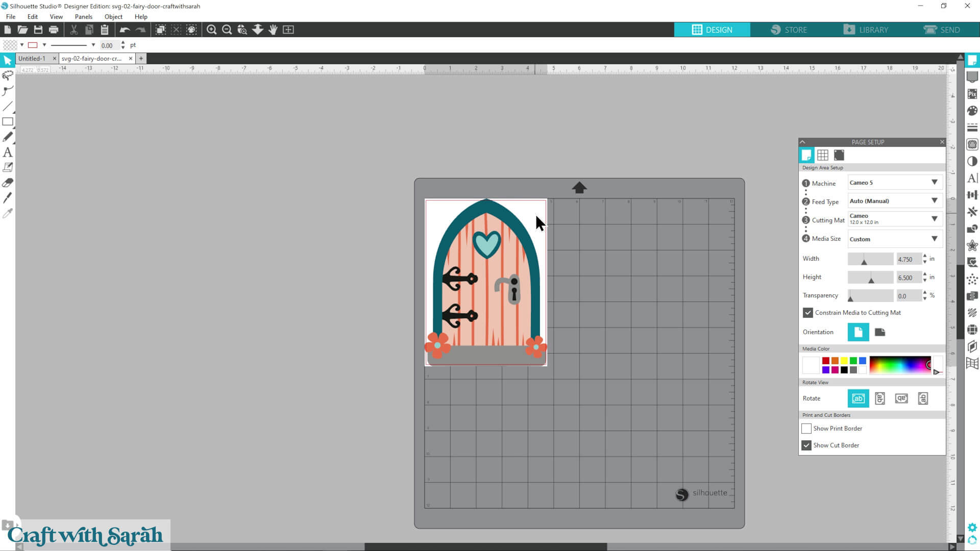Open the Panels menu
The width and height of the screenshot is (980, 551).
(83, 16)
